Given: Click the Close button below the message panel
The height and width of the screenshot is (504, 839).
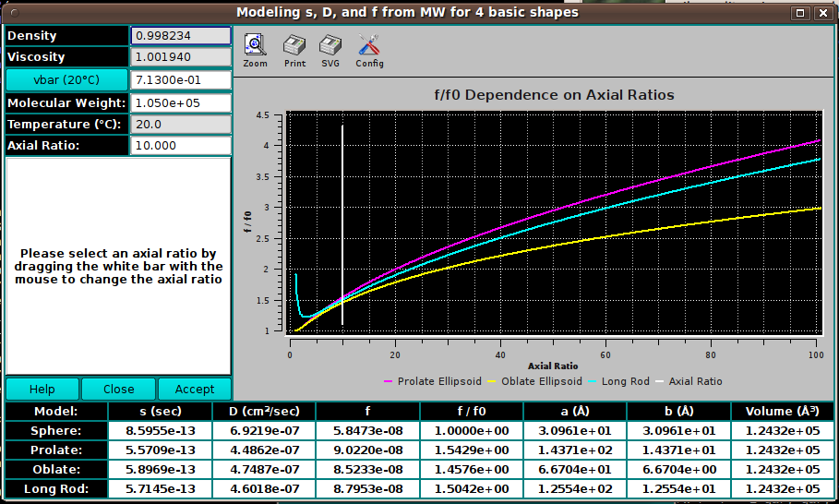Looking at the screenshot, I should (x=119, y=389).
